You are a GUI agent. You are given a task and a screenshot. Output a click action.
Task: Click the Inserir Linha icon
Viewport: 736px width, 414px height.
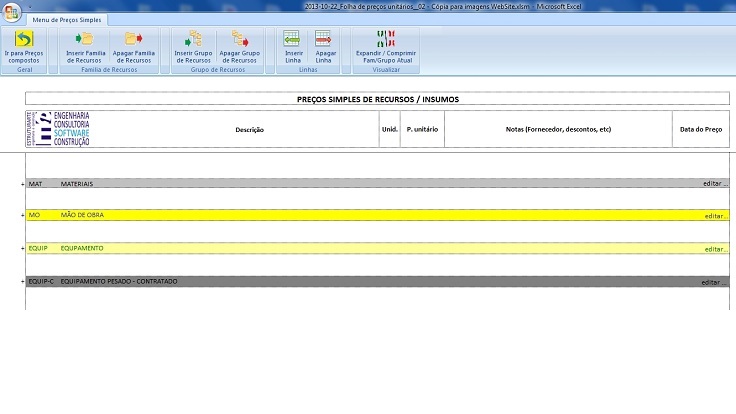(293, 40)
